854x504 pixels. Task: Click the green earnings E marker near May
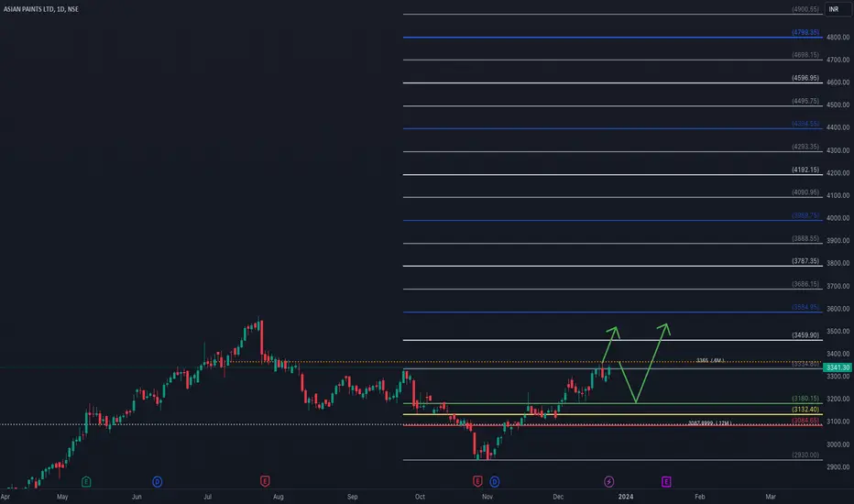click(x=86, y=482)
